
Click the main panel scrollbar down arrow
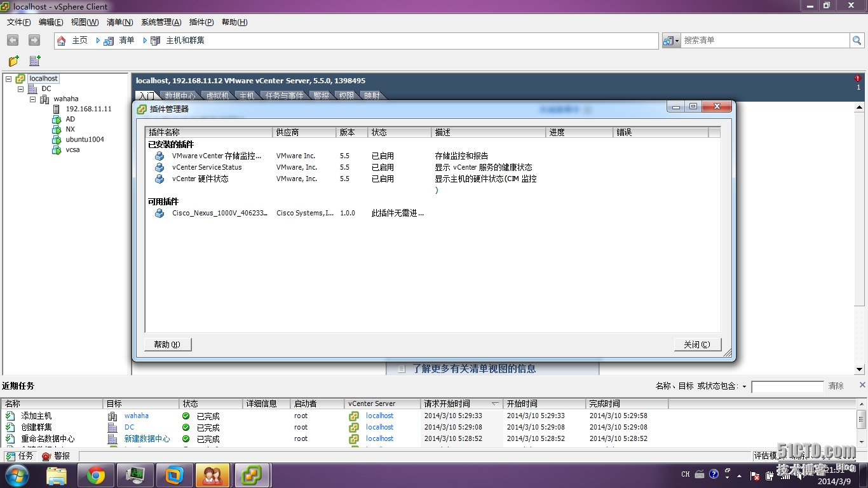[x=860, y=369]
